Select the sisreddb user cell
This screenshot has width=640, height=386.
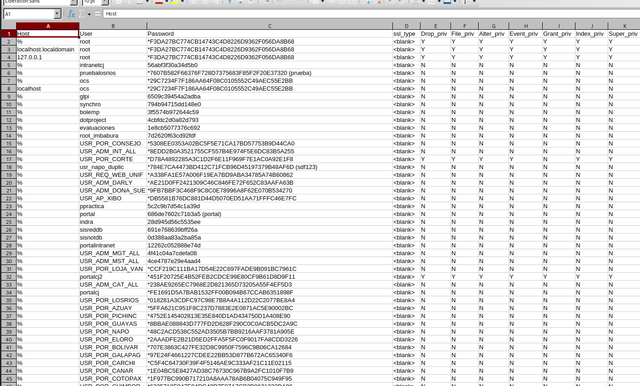point(113,230)
